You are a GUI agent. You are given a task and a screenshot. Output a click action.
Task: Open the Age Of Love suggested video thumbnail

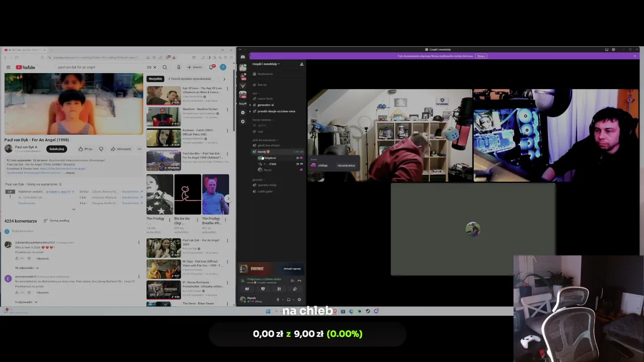[164, 96]
